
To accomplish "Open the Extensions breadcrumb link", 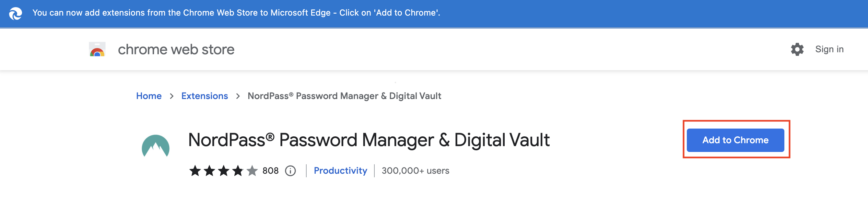I will click(x=205, y=96).
